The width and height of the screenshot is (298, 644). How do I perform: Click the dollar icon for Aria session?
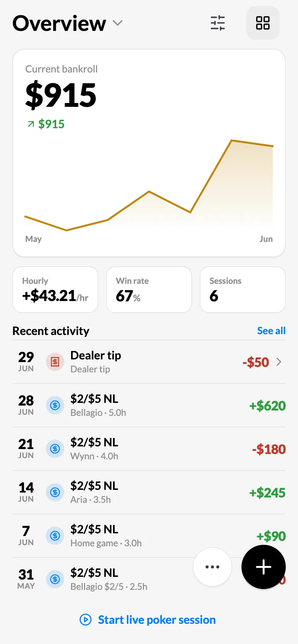tap(55, 492)
